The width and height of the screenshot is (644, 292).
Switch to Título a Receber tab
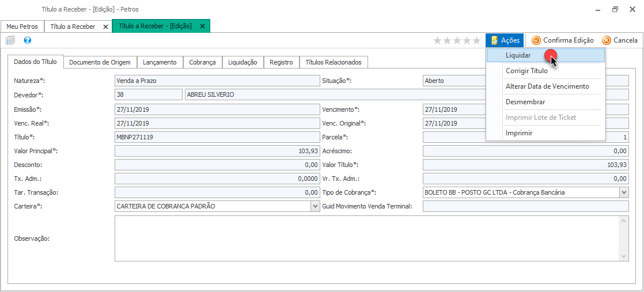pyautogui.click(x=73, y=26)
